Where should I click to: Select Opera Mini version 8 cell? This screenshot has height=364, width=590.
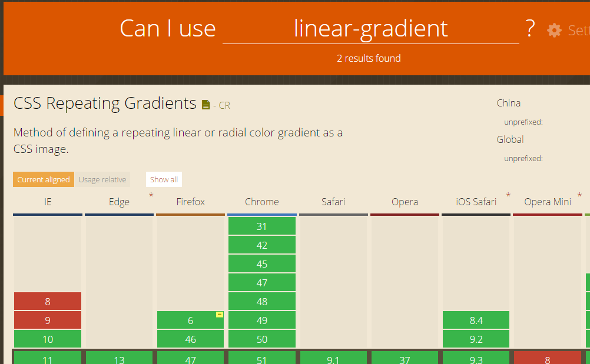[x=548, y=358]
